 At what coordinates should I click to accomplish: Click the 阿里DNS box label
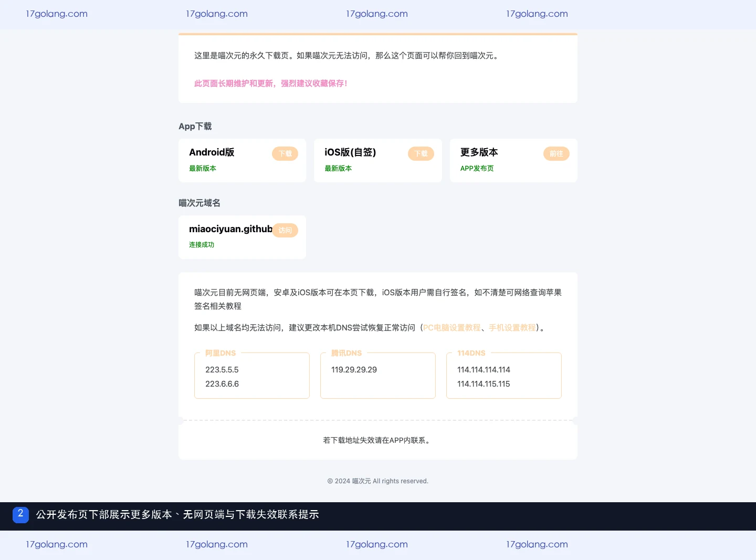pos(220,353)
